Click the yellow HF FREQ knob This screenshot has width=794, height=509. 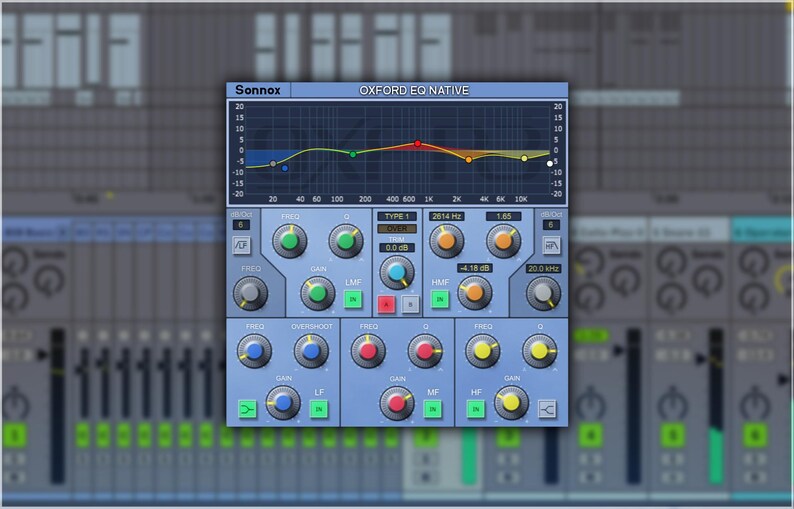tap(482, 350)
